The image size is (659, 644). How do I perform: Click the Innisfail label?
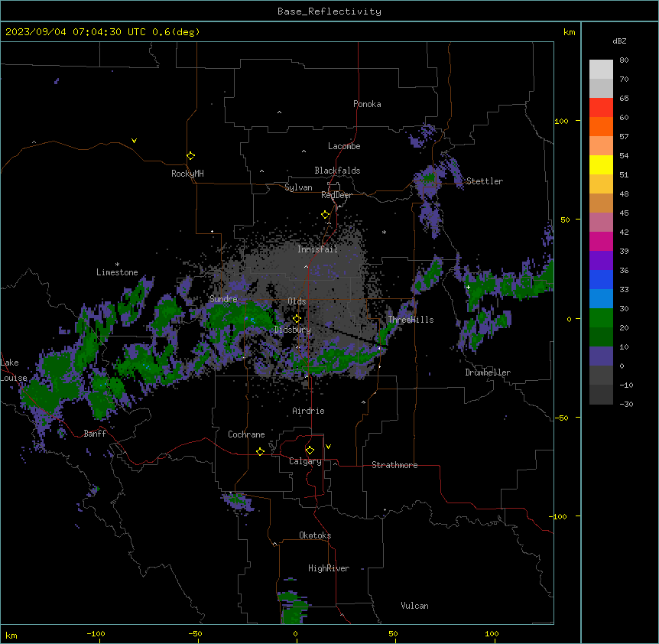[317, 249]
